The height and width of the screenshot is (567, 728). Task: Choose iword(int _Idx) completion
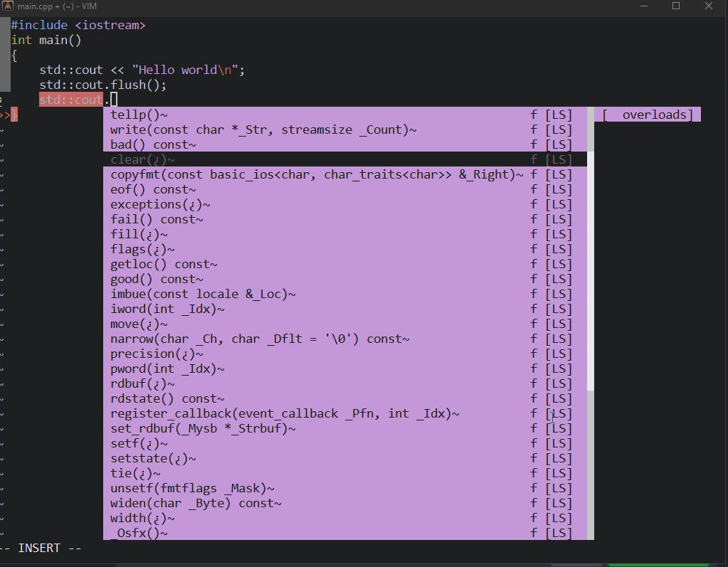[x=345, y=309]
